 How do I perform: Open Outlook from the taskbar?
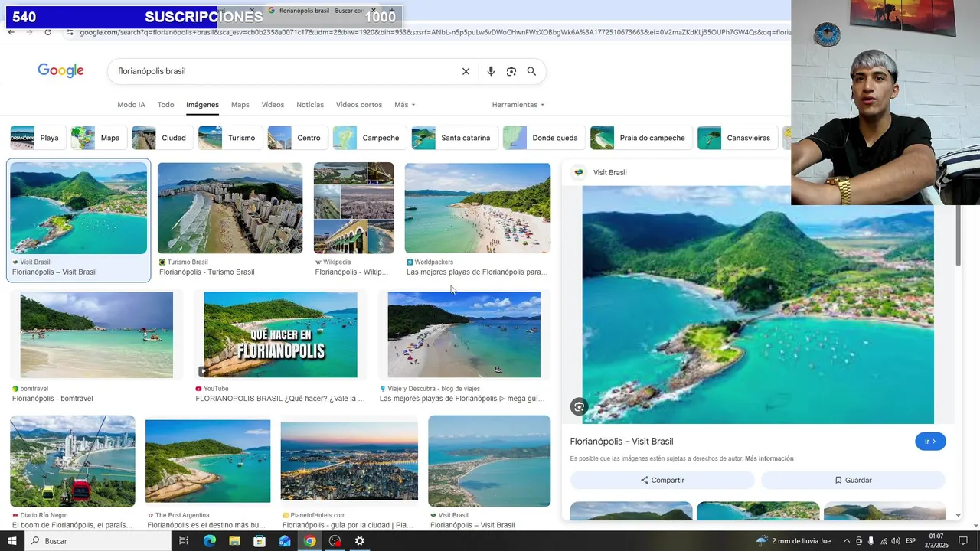click(285, 541)
